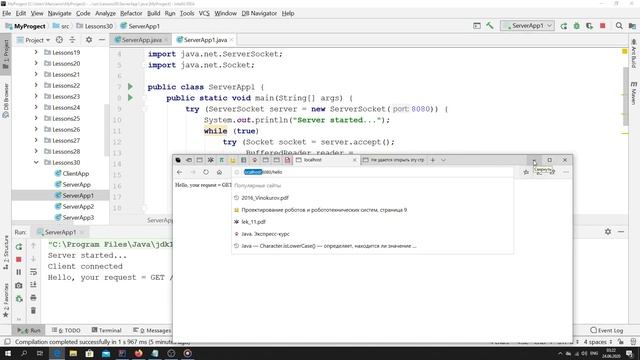Viewport: 640px width, 360px height.
Task: Open the Windows Start menu
Action: (x=8, y=353)
